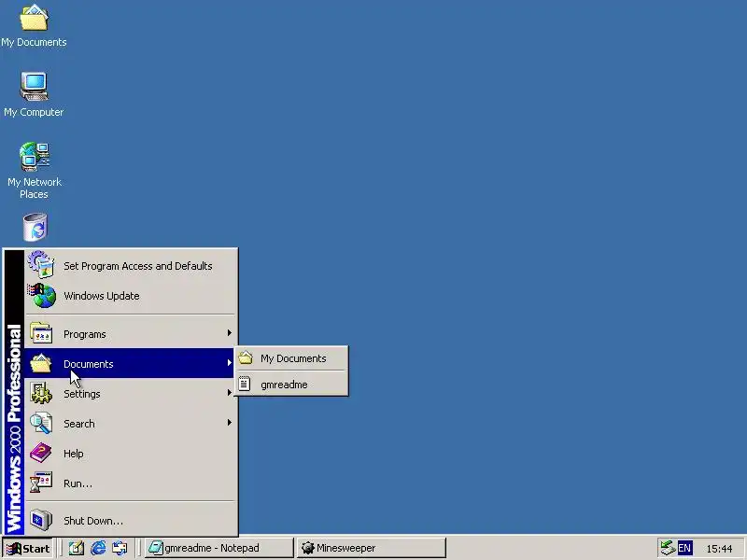Open My Documents desktop icon
Image resolution: width=747 pixels, height=560 pixels.
tap(34, 26)
